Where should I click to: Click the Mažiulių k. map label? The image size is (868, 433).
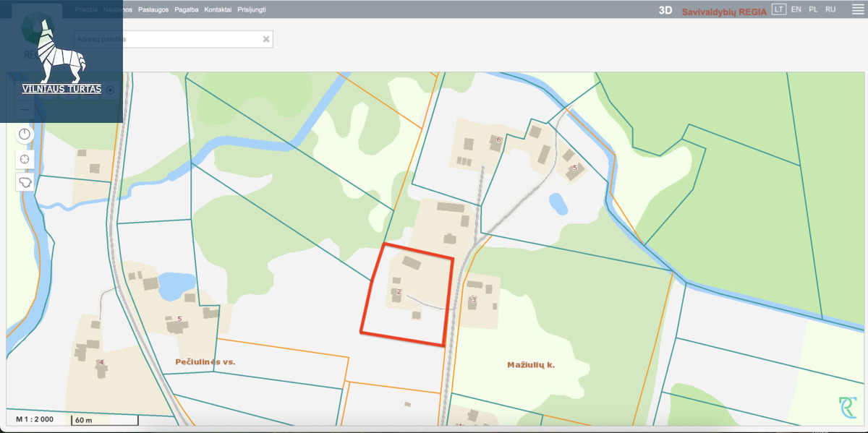pyautogui.click(x=531, y=365)
